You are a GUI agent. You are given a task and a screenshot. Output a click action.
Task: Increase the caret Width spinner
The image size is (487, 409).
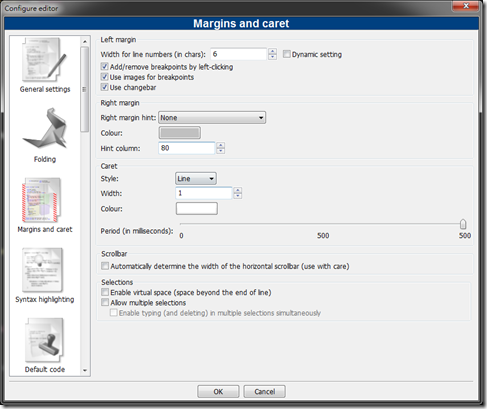point(238,191)
